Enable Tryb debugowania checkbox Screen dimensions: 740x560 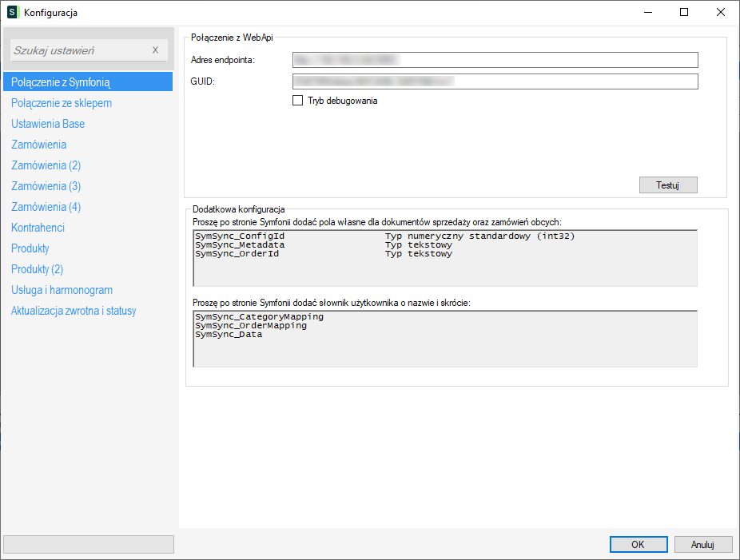click(x=298, y=101)
